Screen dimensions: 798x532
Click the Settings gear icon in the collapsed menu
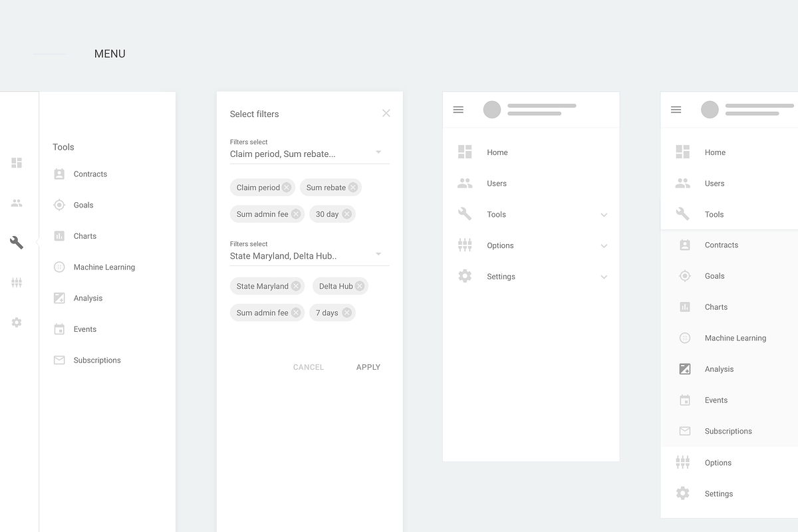pyautogui.click(x=465, y=276)
